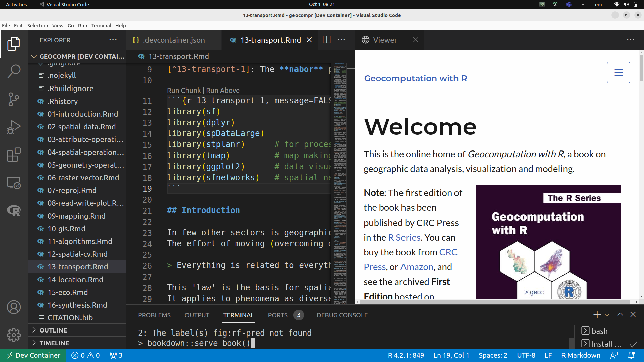Click Run Chunk code lens
644x362 pixels.
184,90
